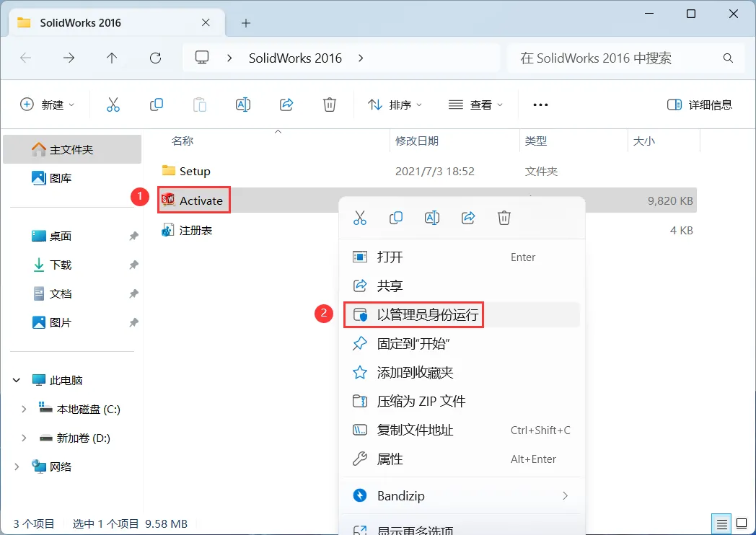Collapse the 此电脑 tree node
Image resolution: width=756 pixels, height=535 pixels.
17,380
